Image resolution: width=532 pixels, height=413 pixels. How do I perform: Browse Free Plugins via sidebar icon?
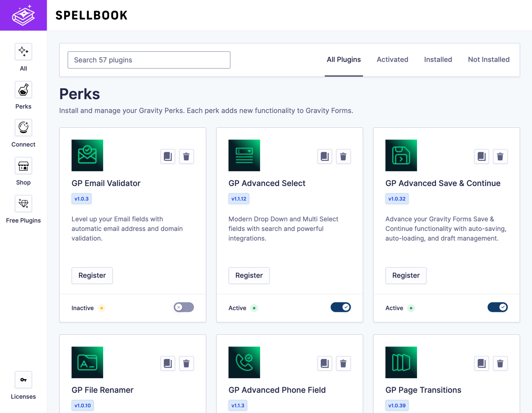[x=23, y=204]
